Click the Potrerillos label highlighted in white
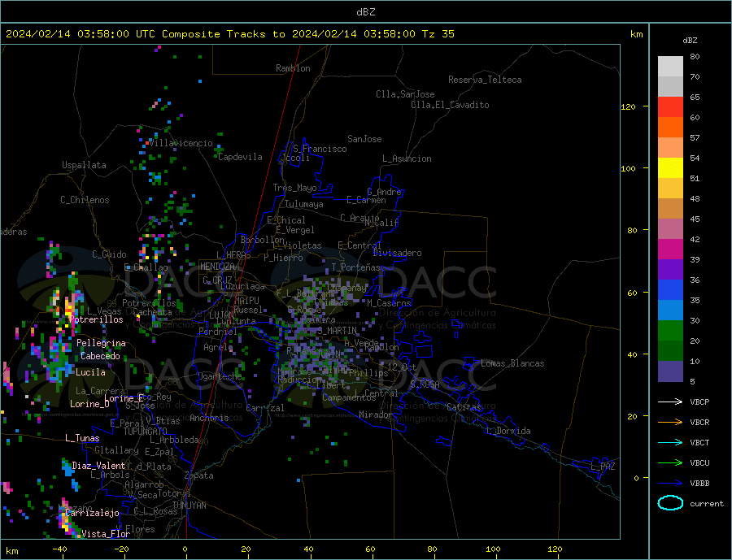The height and width of the screenshot is (560, 732). click(96, 319)
